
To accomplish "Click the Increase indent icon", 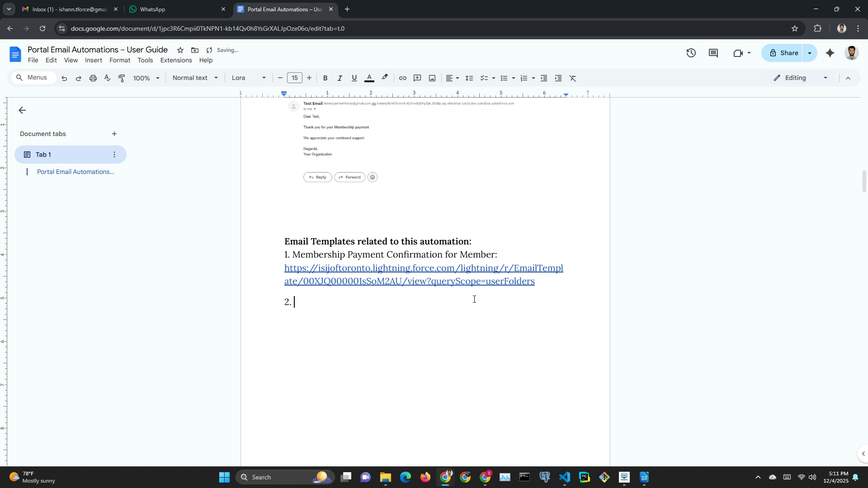I will coord(558,78).
